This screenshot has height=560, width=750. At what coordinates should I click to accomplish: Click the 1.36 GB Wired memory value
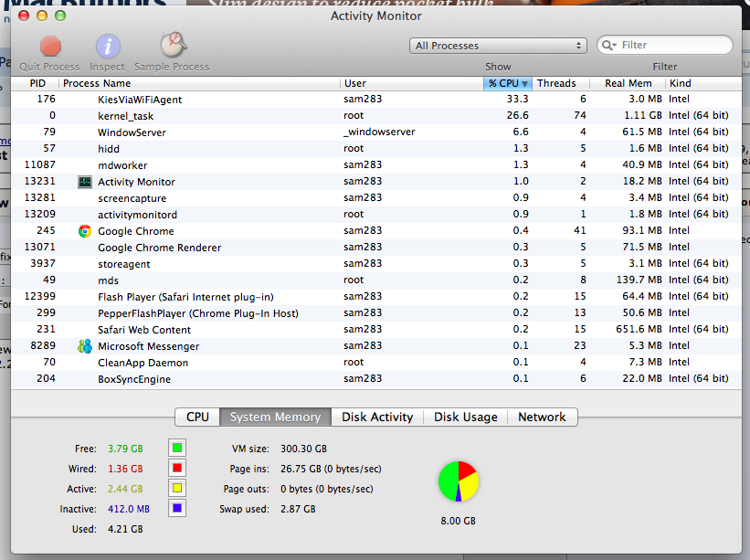tap(125, 469)
